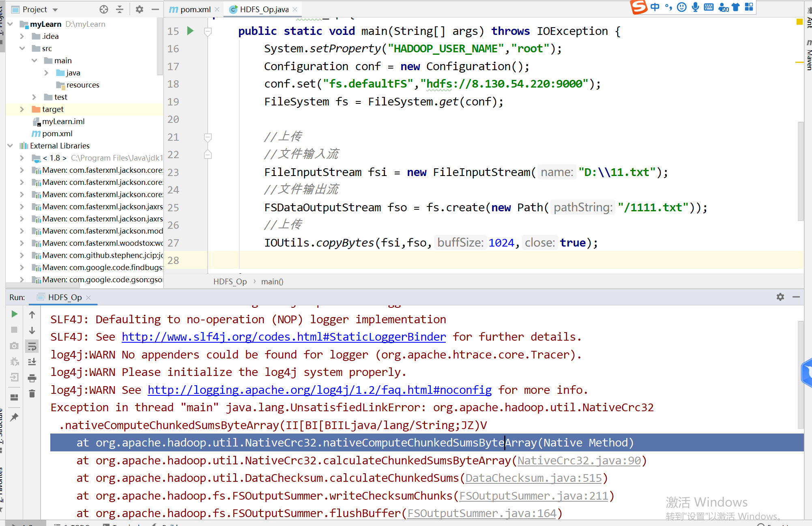812x526 pixels.
Task: Collapse the main folder
Action: point(34,60)
